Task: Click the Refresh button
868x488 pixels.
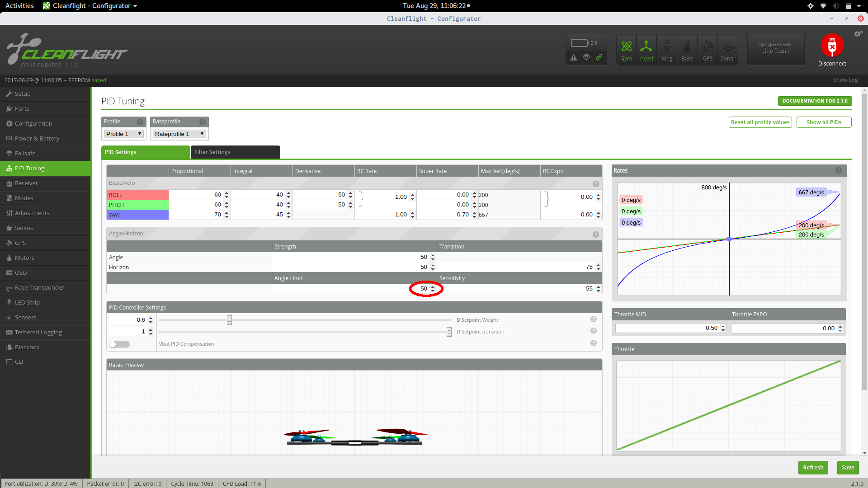Action: coord(813,467)
